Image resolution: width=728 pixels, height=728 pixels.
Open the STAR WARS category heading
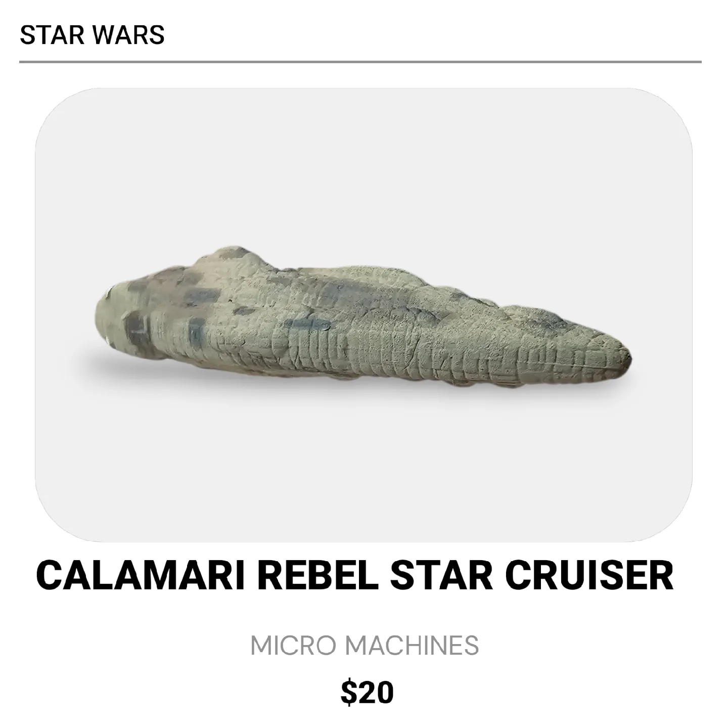(x=92, y=34)
